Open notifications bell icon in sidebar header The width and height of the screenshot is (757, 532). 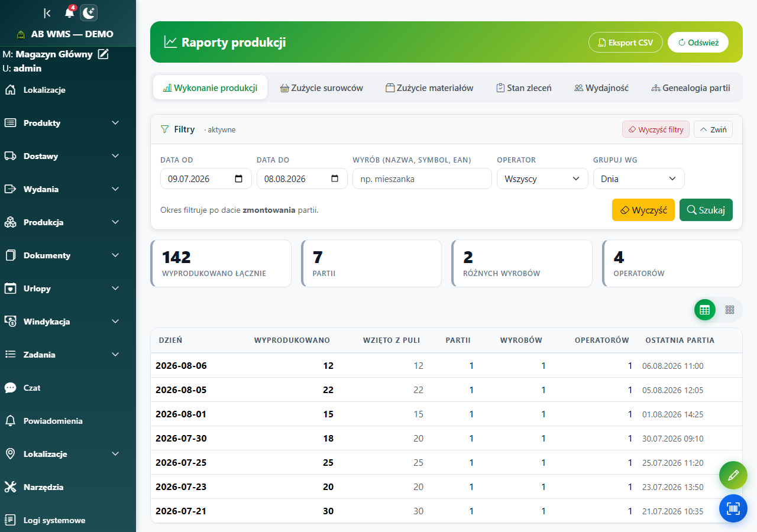click(69, 12)
